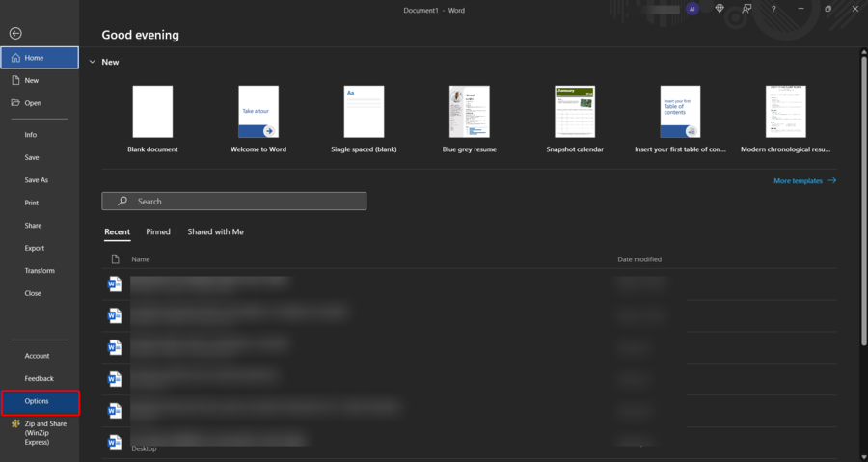Screen dimensions: 868x462
Task: Choose the Snapshot calendar template
Action: pos(575,119)
